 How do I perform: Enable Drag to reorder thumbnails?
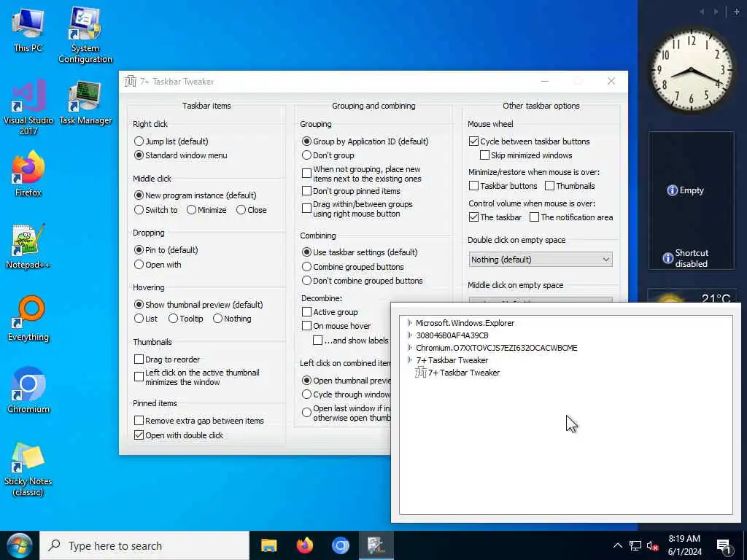139,359
